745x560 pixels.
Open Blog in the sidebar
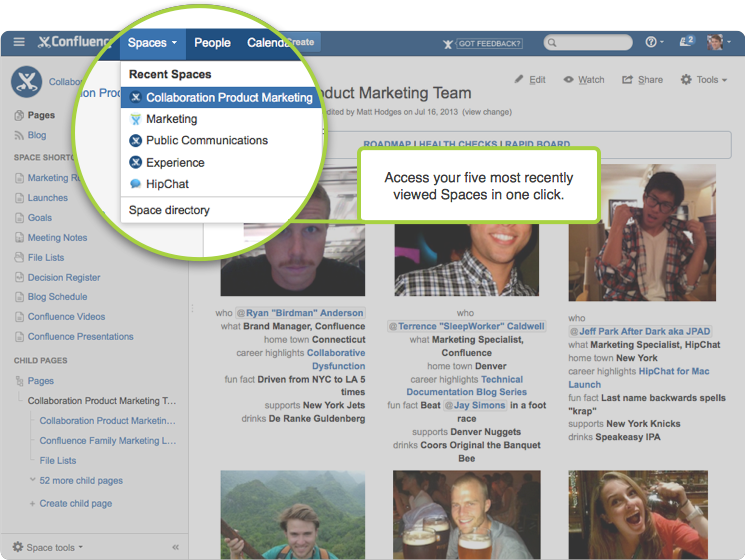pyautogui.click(x=37, y=135)
